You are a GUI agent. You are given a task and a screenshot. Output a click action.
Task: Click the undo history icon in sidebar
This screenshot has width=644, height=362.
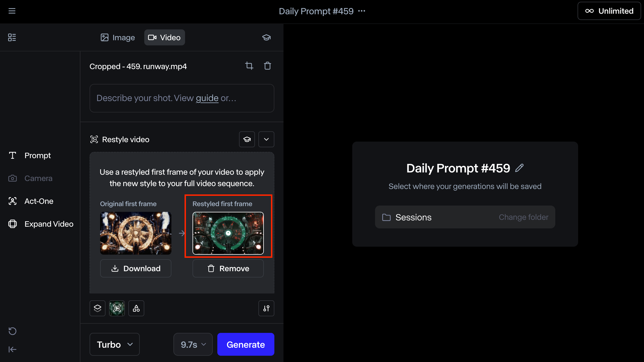click(12, 331)
